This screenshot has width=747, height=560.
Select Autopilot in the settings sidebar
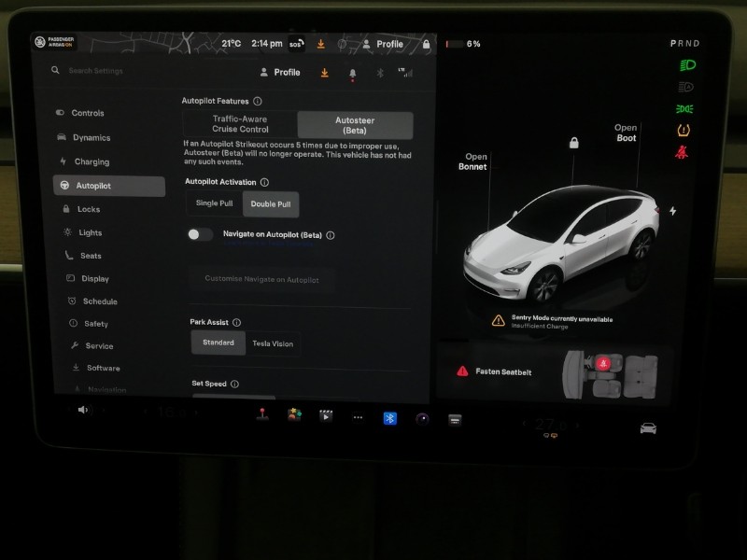(109, 186)
